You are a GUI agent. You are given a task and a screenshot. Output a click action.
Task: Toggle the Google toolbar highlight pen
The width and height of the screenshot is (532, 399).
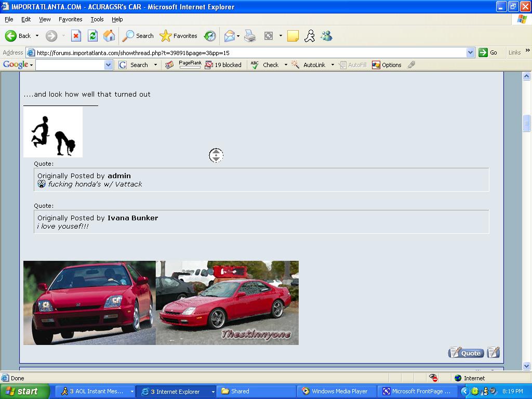(x=411, y=65)
